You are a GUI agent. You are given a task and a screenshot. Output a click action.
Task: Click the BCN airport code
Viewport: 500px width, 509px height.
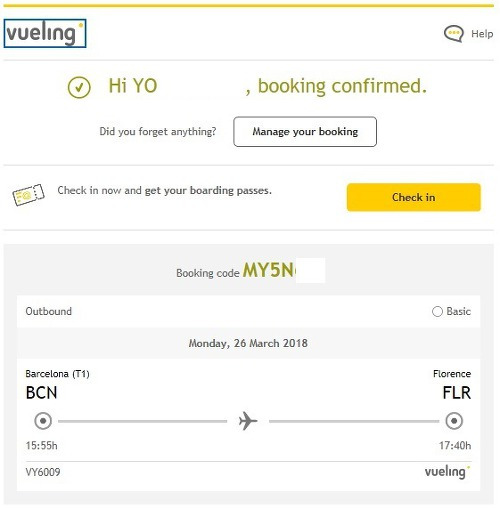41,393
